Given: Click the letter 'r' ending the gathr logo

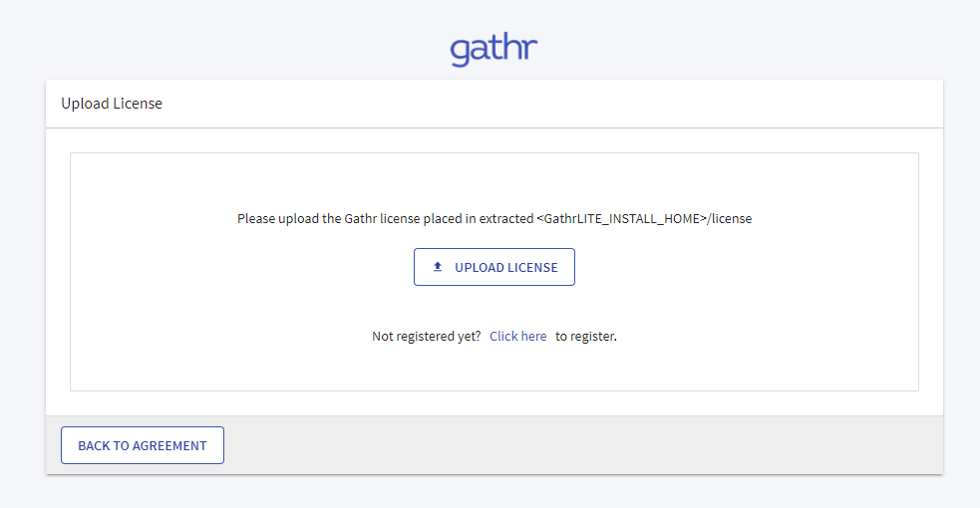Looking at the screenshot, I should point(530,50).
